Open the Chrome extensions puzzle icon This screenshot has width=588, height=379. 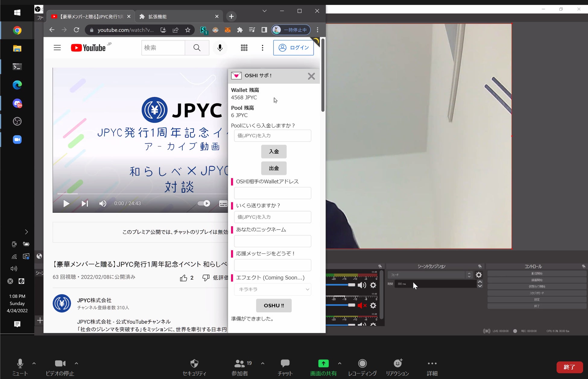tap(240, 30)
